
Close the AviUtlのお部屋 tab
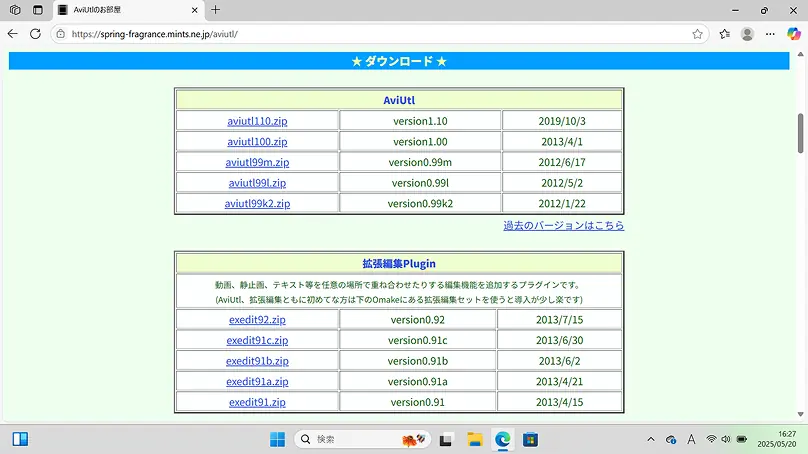click(194, 10)
